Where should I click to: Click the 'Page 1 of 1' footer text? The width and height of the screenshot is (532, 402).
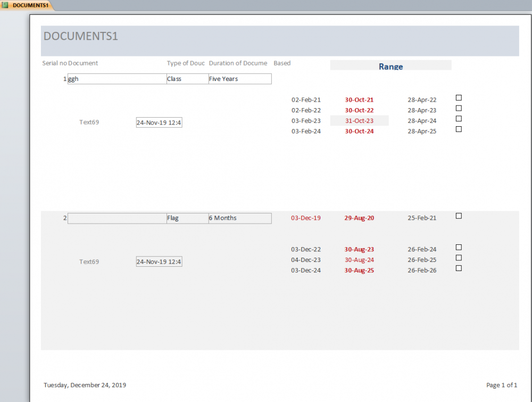(x=501, y=385)
